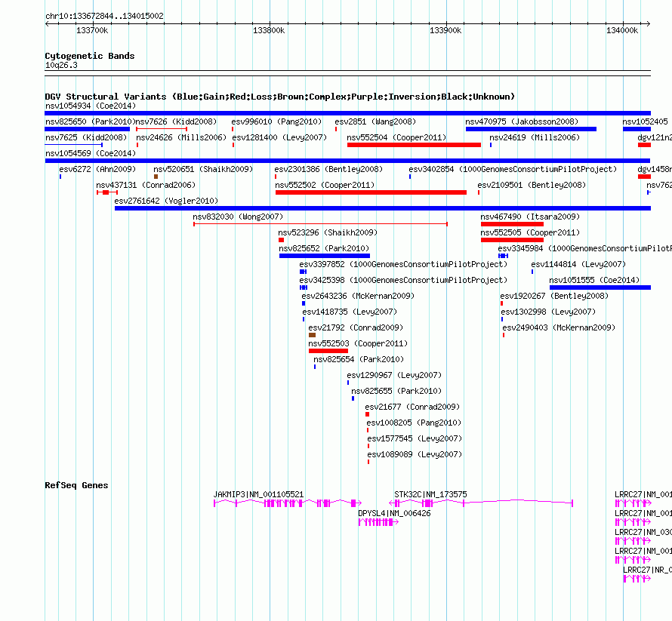Screen dimensions: 672x621
Task: Click the nsv1054934 (Coe2014) variant label
Action: (91, 106)
